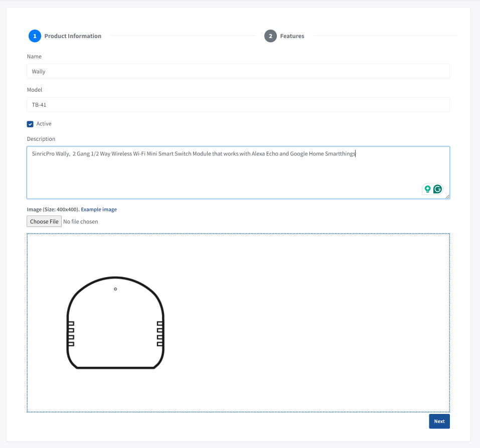Uncheck the Active checkbox
The width and height of the screenshot is (480, 448).
30,124
